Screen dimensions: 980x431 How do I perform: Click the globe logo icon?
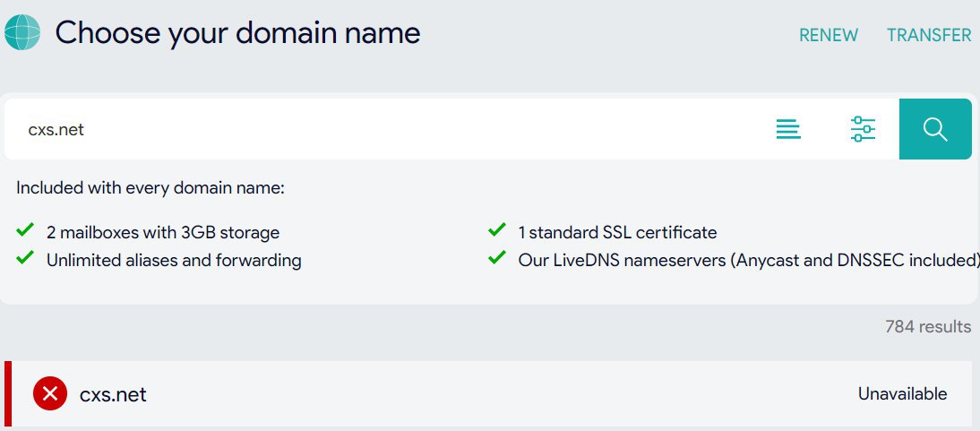[x=22, y=33]
